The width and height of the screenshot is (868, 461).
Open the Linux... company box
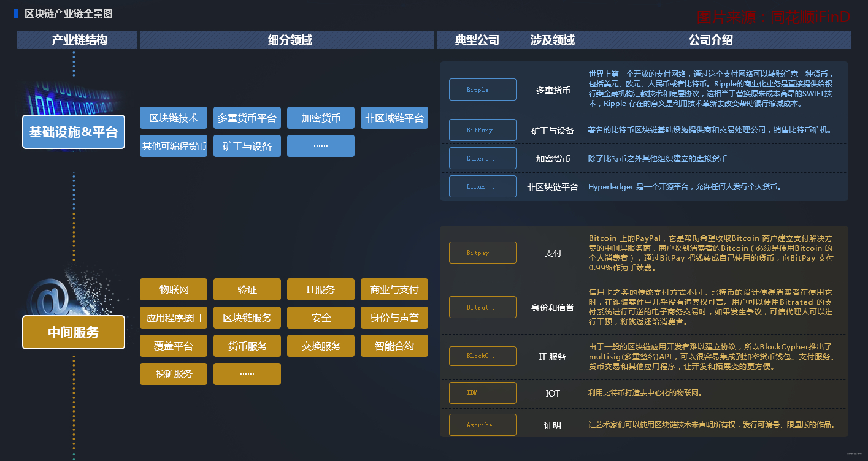point(483,186)
